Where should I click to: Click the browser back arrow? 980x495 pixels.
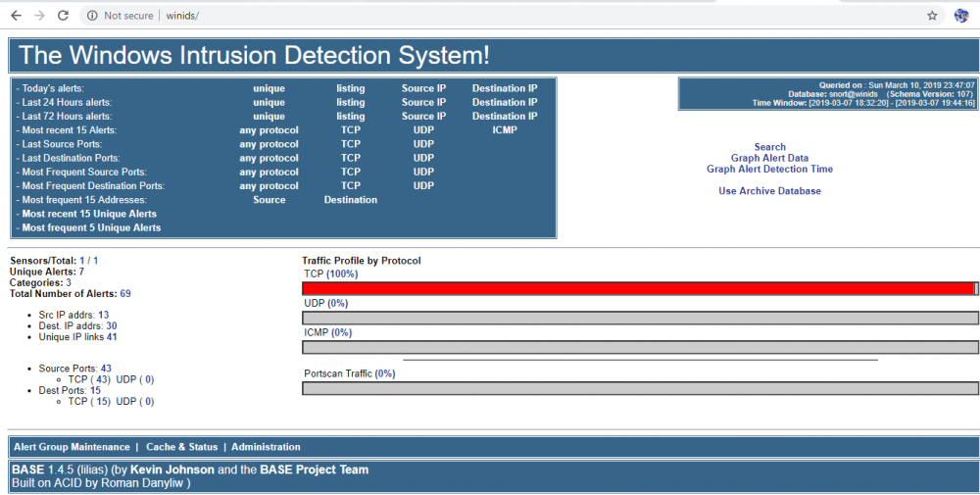click(x=16, y=16)
